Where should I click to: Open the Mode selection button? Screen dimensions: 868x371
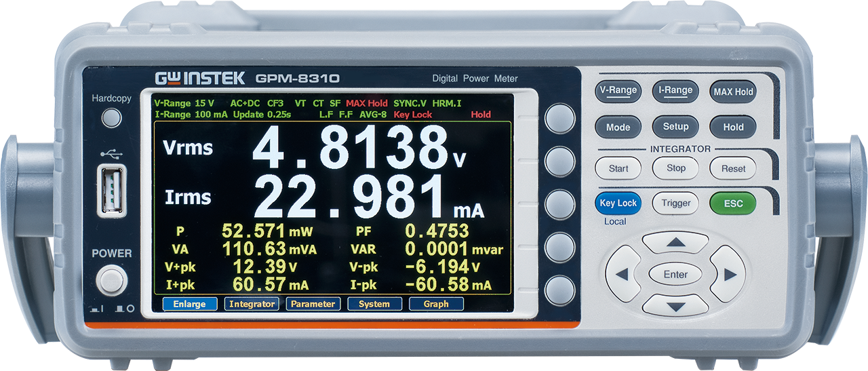click(x=618, y=127)
